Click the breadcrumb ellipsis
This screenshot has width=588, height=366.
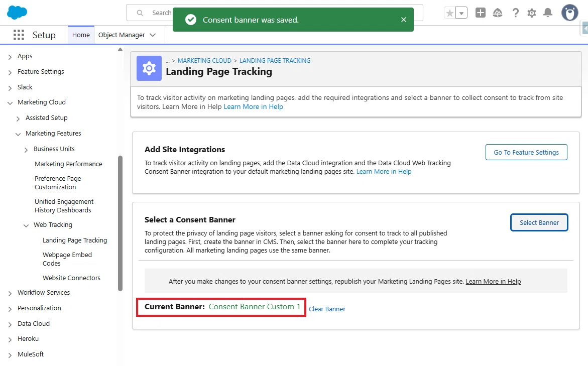tap(168, 61)
